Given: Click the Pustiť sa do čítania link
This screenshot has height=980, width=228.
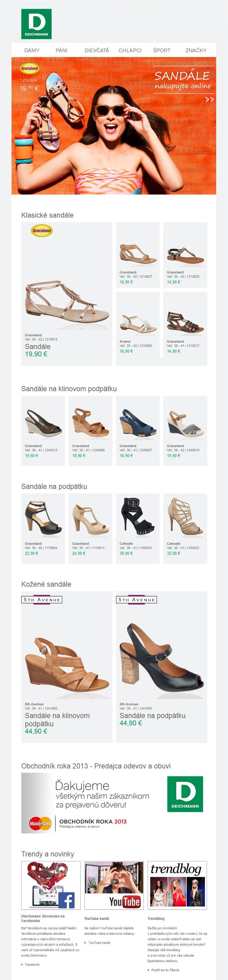Looking at the screenshot, I should [x=165, y=970].
